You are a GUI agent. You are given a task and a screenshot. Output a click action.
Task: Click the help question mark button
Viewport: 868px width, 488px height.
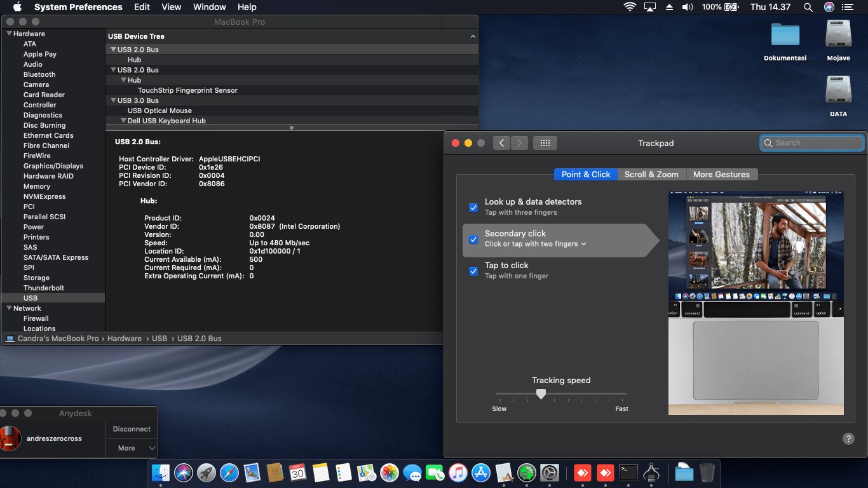pyautogui.click(x=848, y=438)
